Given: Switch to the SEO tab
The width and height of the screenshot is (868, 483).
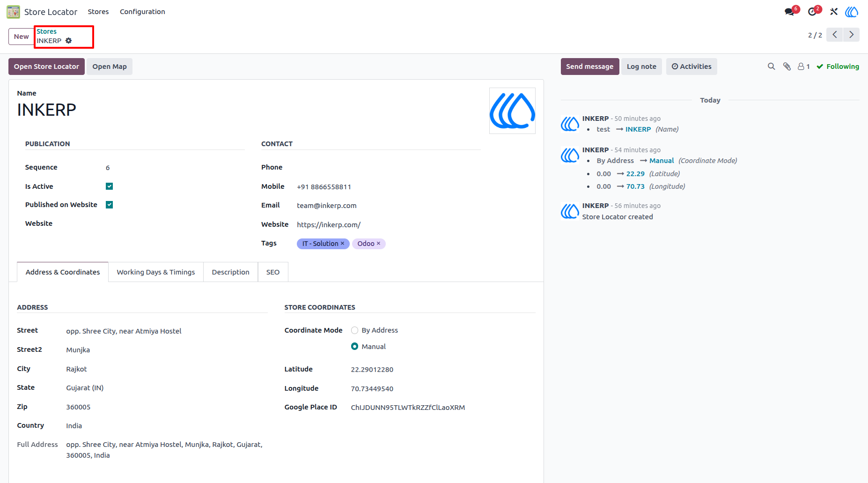Looking at the screenshot, I should point(273,272).
